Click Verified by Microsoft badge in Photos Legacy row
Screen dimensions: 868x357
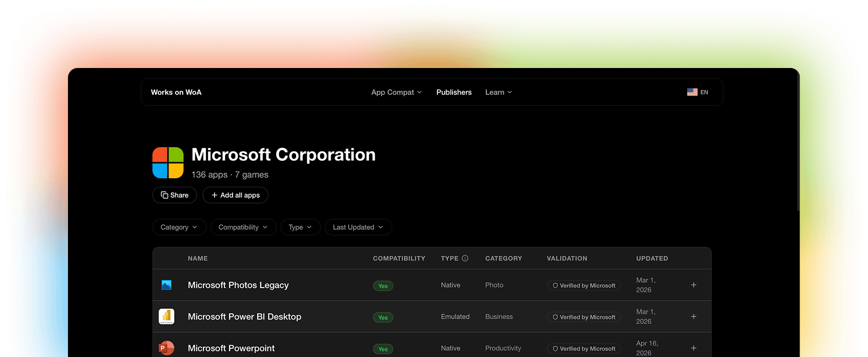[584, 286]
